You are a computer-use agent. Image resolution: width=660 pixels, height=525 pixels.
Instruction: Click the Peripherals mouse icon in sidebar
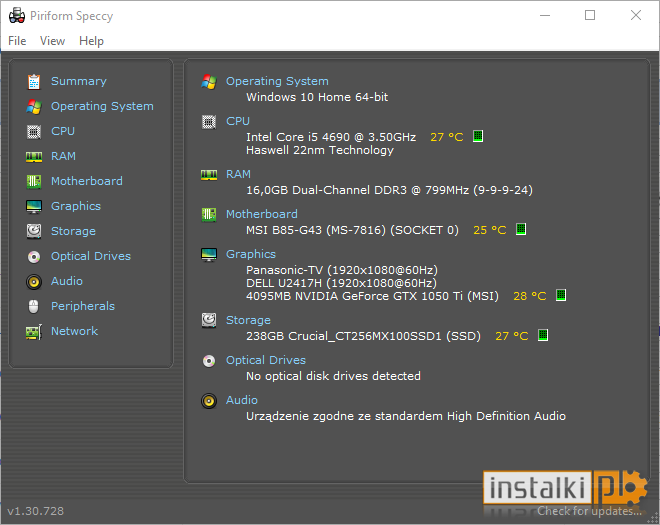click(x=34, y=306)
